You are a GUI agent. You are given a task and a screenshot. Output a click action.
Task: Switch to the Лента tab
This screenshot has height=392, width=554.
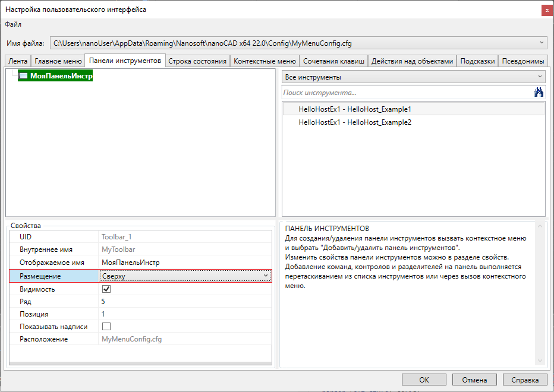(x=18, y=61)
